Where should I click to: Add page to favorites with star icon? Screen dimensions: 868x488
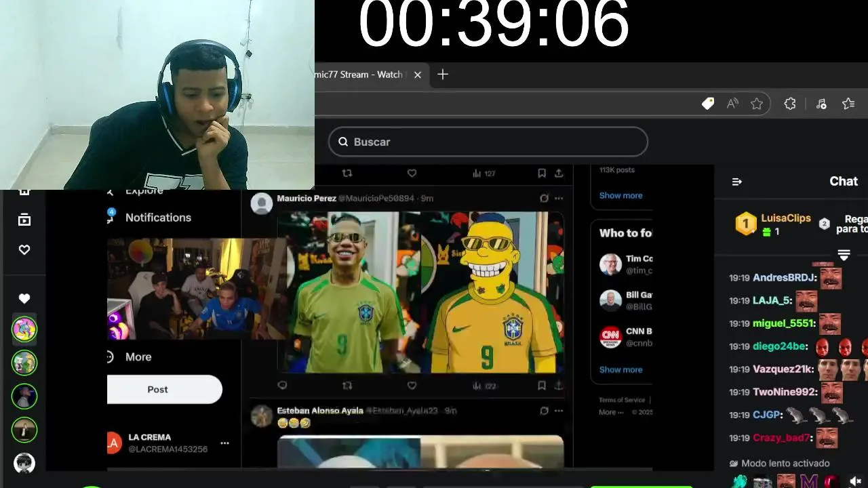757,104
